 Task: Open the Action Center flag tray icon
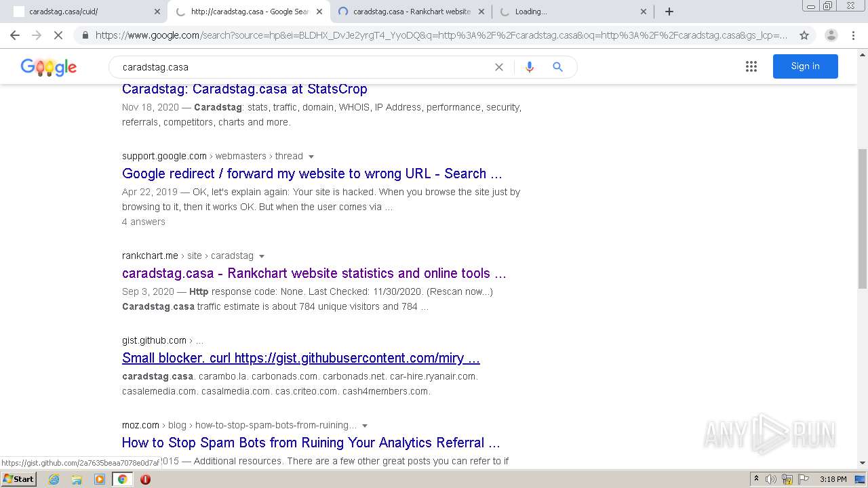point(803,479)
